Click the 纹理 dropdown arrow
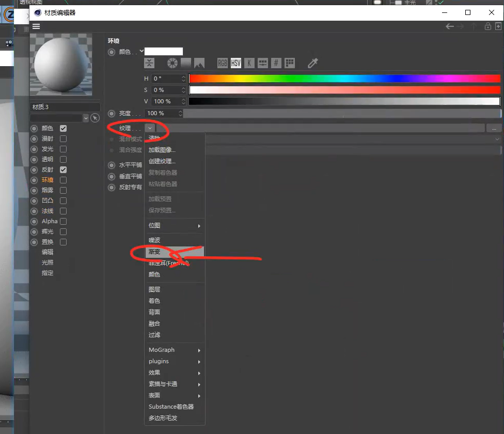This screenshot has width=504, height=434. click(x=150, y=128)
